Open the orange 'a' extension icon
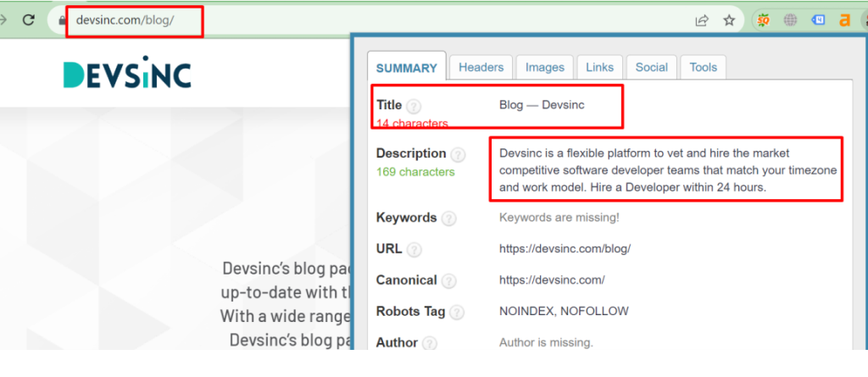Screen dimensions: 868x377 click(x=845, y=21)
